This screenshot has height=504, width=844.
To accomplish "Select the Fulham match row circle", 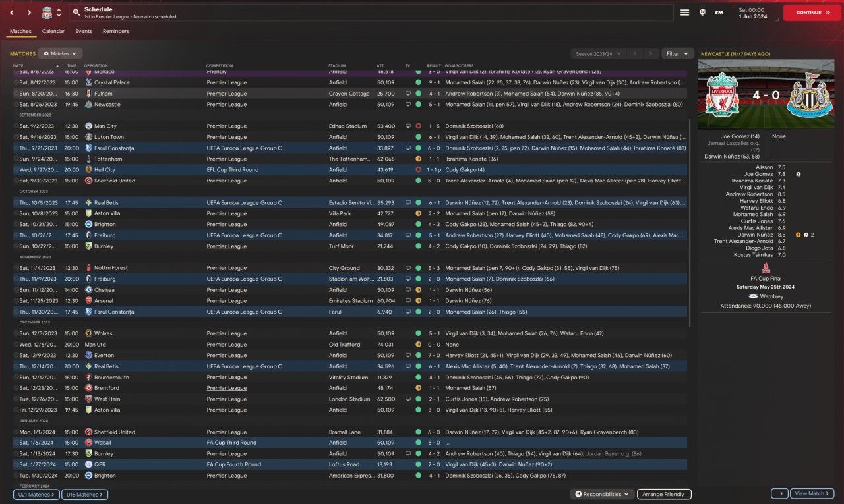I will pos(16,94).
